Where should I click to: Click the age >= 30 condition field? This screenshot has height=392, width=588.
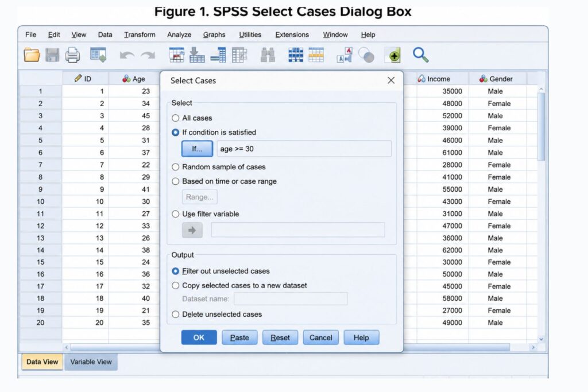pos(304,149)
